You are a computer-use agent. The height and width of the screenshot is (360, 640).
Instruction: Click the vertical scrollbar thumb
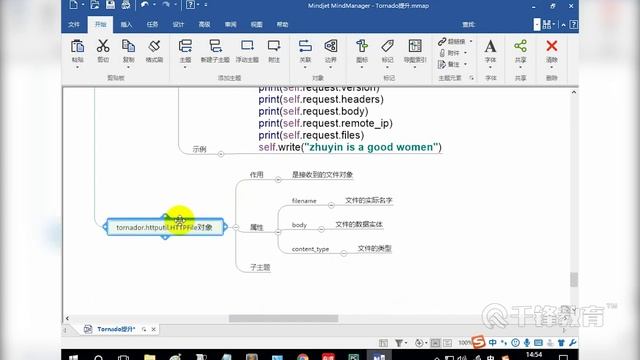click(574, 280)
